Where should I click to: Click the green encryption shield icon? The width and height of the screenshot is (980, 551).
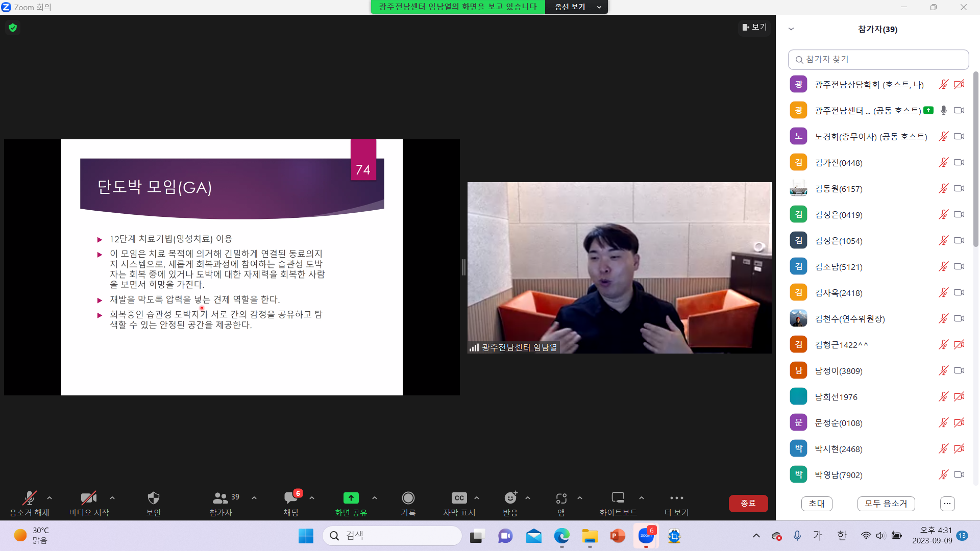pyautogui.click(x=13, y=28)
